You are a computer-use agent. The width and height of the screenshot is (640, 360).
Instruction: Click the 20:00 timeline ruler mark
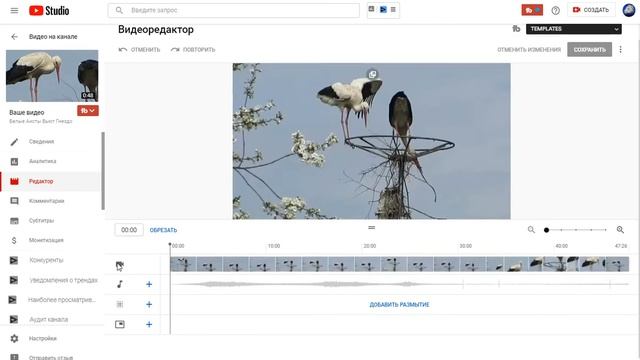coord(369,246)
